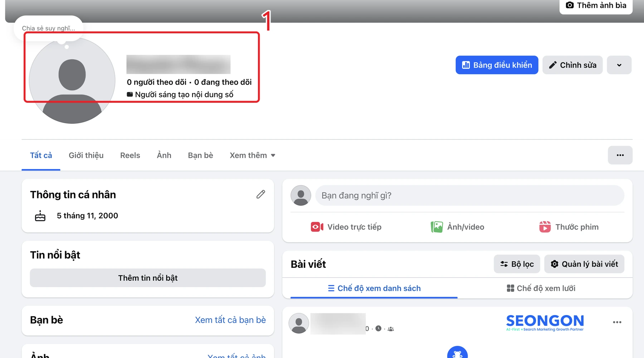Open the three-dot menu in the tab bar

[x=620, y=155]
